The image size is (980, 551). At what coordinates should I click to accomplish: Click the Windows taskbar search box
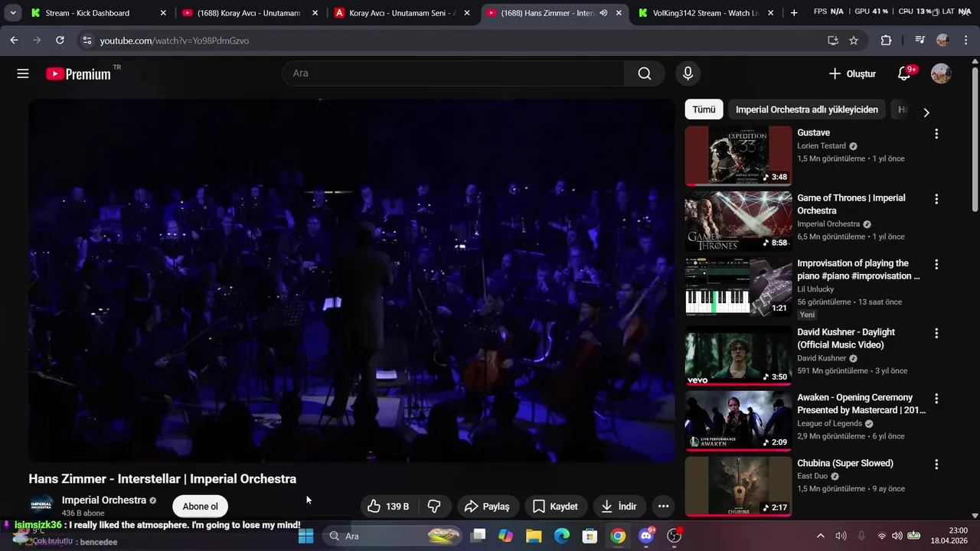point(394,536)
